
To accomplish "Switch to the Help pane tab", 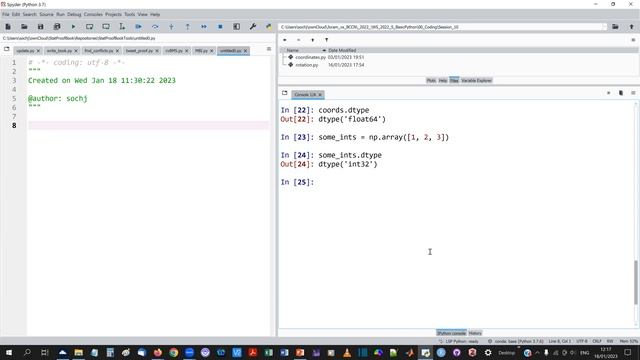I will pyautogui.click(x=443, y=80).
